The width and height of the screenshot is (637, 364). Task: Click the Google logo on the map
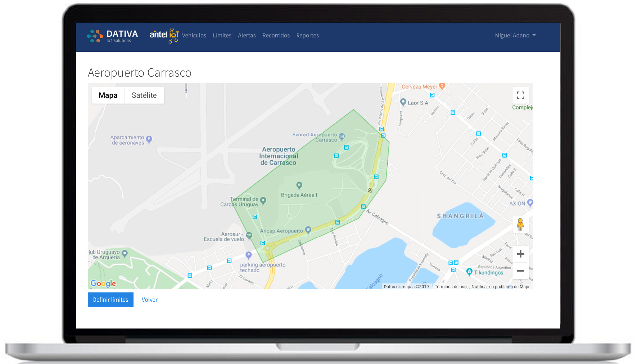(x=103, y=283)
